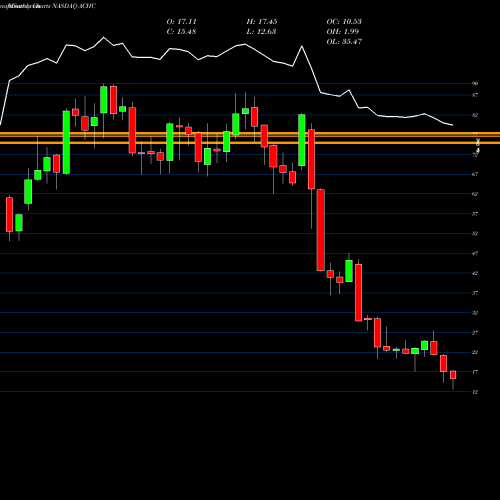The height and width of the screenshot is (500, 500).
Task: Click the OL: 35.47 reading
Action: pos(344,42)
